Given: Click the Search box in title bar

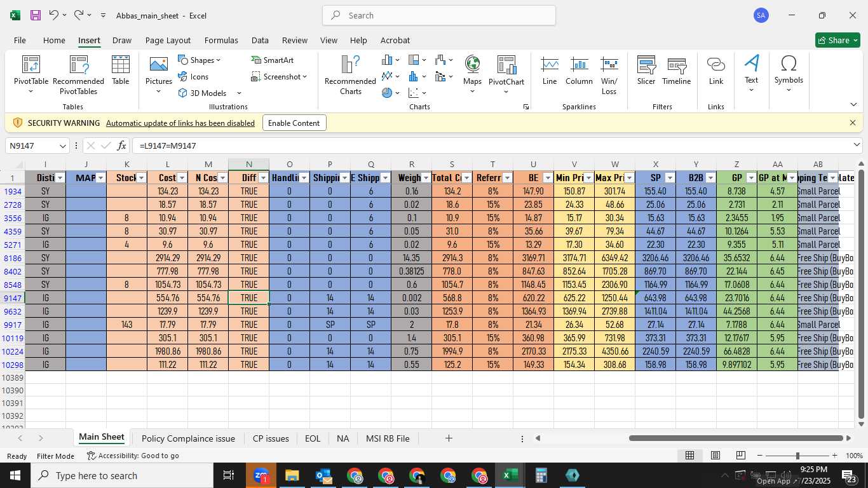Looking at the screenshot, I should pos(439,15).
